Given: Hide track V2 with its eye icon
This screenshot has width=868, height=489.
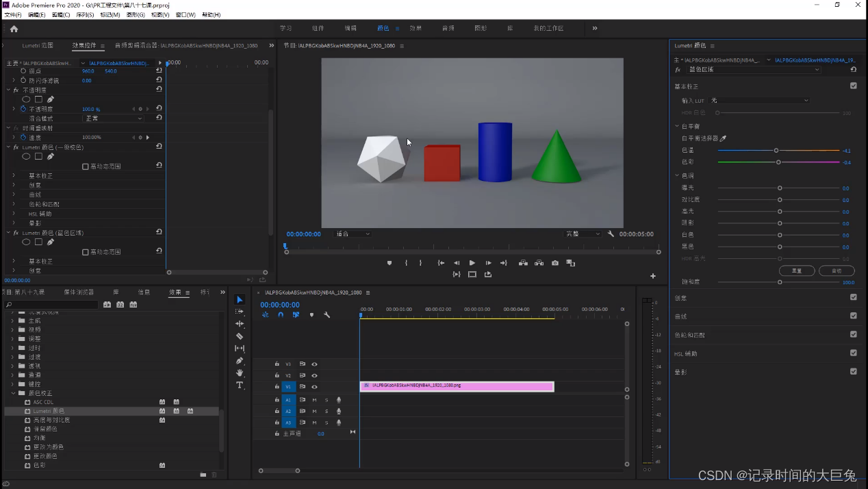Looking at the screenshot, I should tap(314, 375).
